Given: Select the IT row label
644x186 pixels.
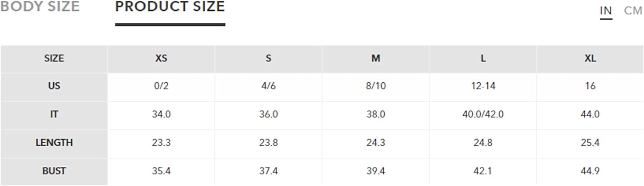Looking at the screenshot, I should pos(54,114).
